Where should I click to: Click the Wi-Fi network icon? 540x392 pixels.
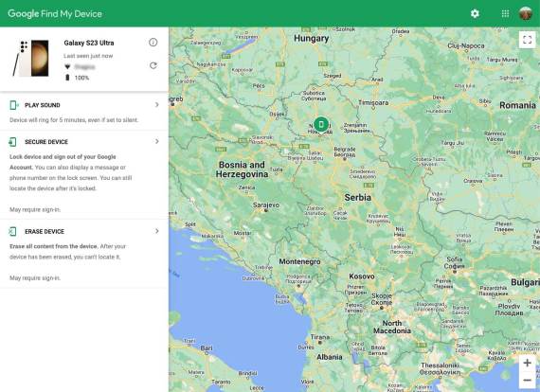click(67, 67)
